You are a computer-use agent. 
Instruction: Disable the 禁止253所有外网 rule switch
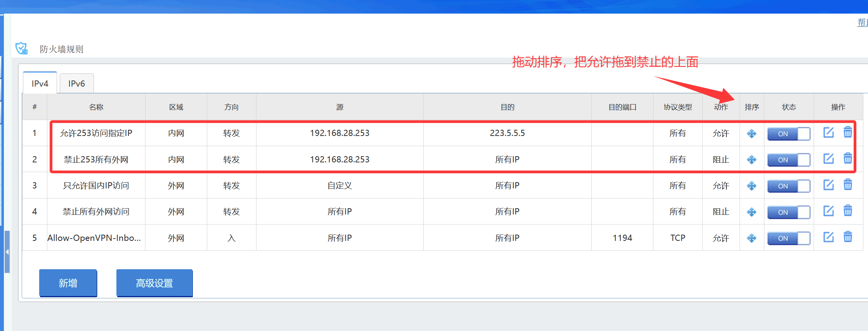(x=788, y=160)
